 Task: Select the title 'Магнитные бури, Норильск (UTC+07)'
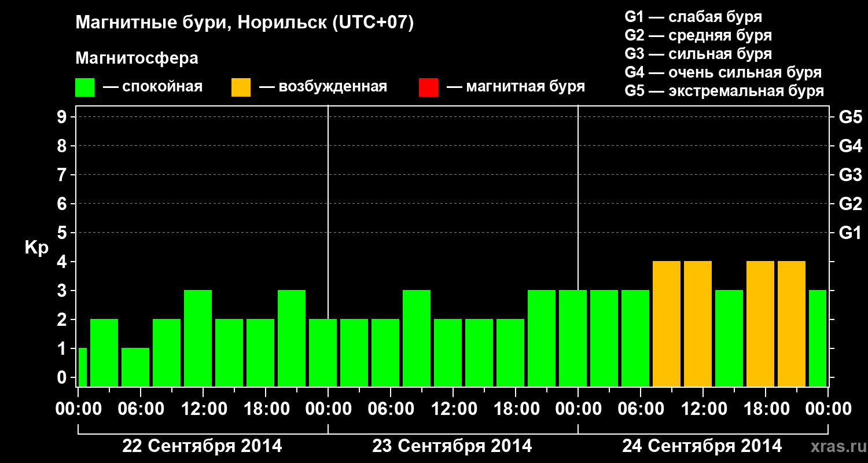coord(245,23)
